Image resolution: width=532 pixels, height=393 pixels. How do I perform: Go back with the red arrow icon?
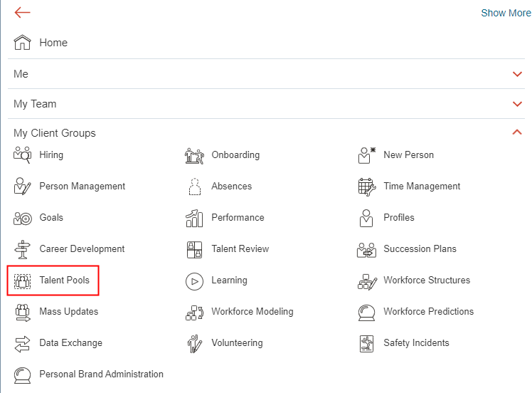(x=22, y=13)
